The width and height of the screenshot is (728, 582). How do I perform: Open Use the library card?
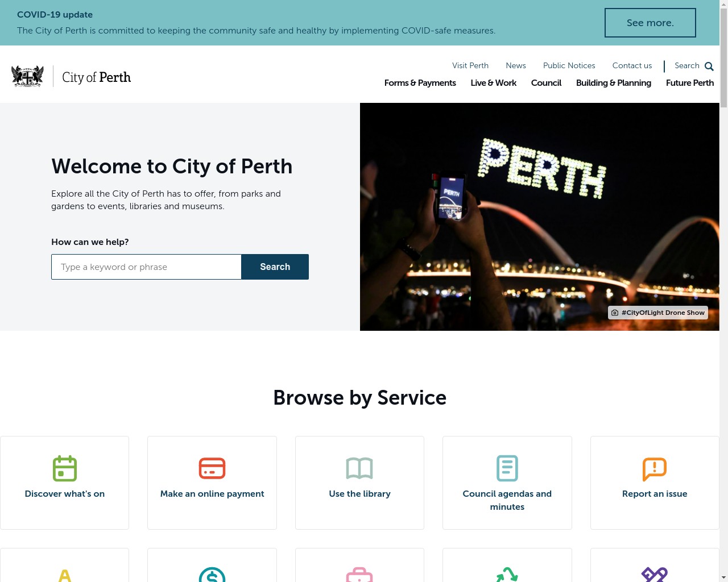(359, 483)
